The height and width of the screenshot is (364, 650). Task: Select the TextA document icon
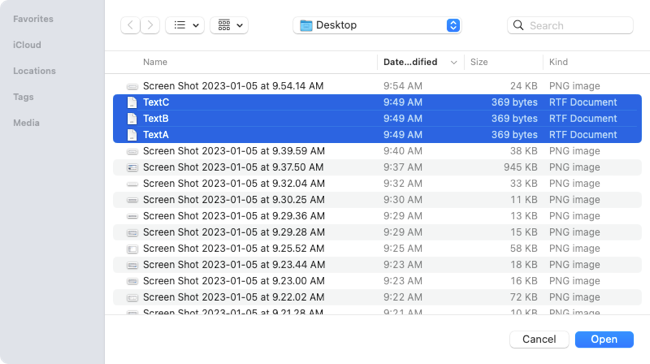[132, 135]
